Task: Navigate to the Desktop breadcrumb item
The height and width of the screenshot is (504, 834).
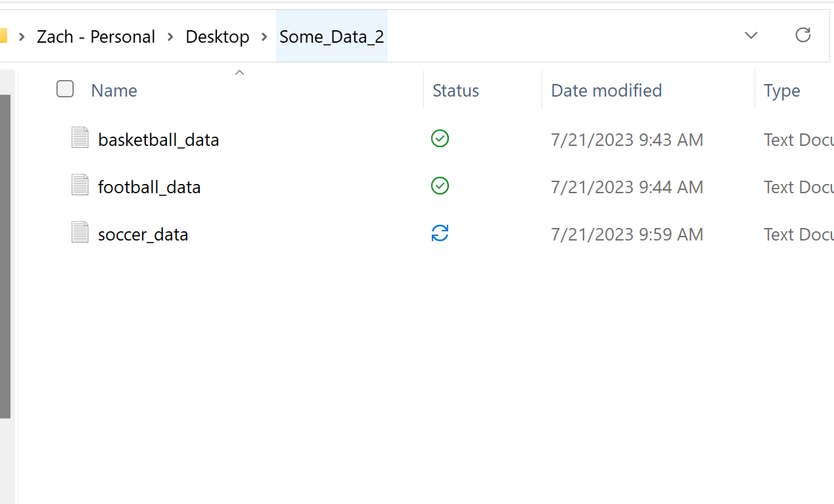Action: coord(218,36)
